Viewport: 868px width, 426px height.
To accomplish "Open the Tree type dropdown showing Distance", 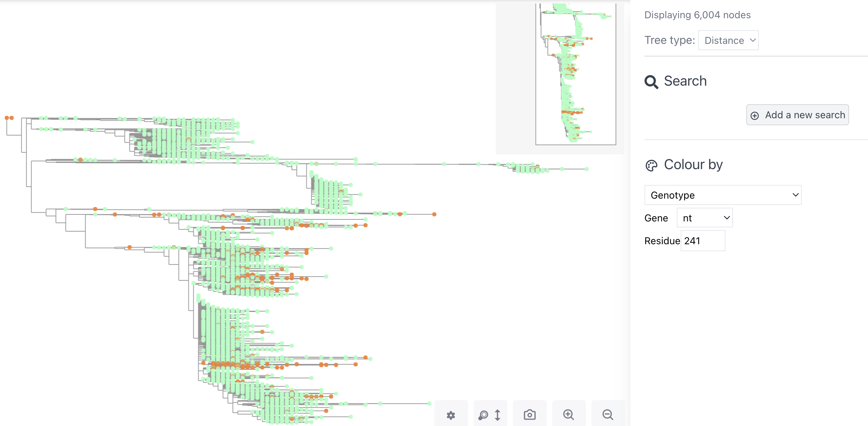I will point(728,40).
